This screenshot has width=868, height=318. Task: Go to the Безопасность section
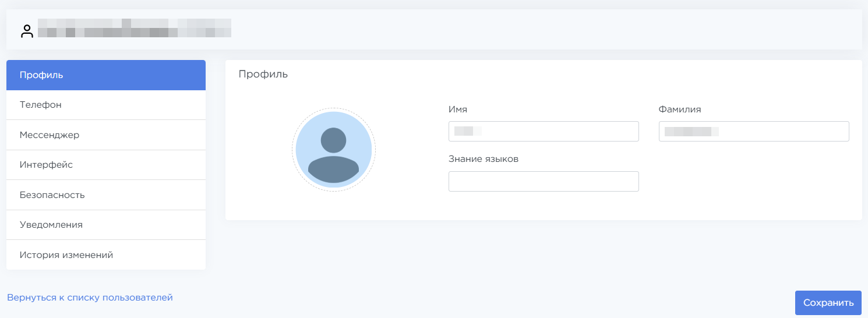(x=105, y=195)
